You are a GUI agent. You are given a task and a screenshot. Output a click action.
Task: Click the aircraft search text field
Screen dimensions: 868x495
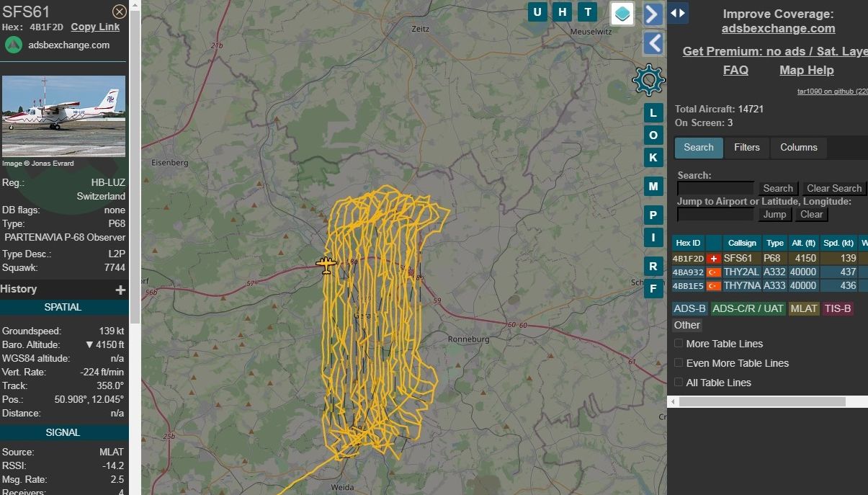[715, 188]
